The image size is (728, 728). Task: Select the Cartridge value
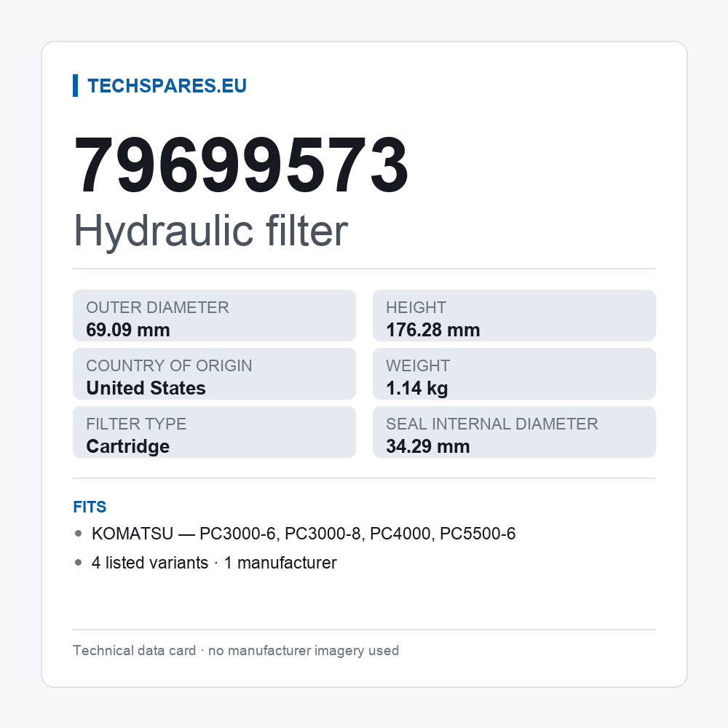[x=127, y=447]
